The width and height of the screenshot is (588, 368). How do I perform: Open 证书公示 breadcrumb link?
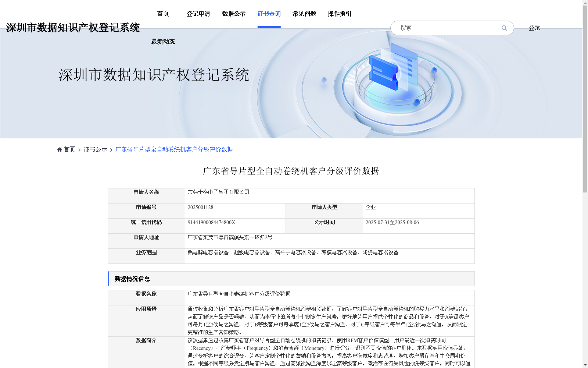click(x=96, y=149)
